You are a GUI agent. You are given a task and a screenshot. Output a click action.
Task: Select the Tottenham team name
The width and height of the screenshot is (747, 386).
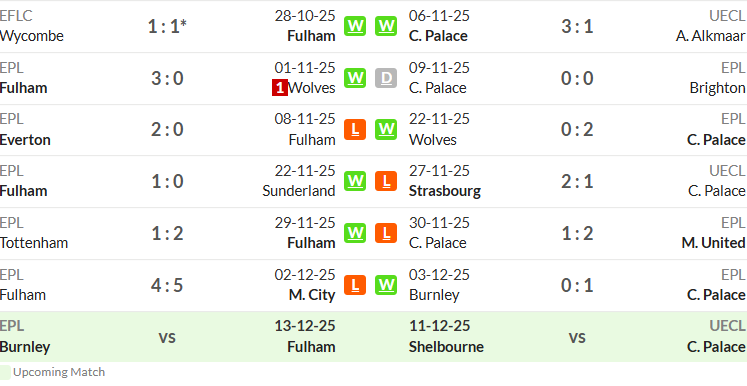[x=34, y=243]
